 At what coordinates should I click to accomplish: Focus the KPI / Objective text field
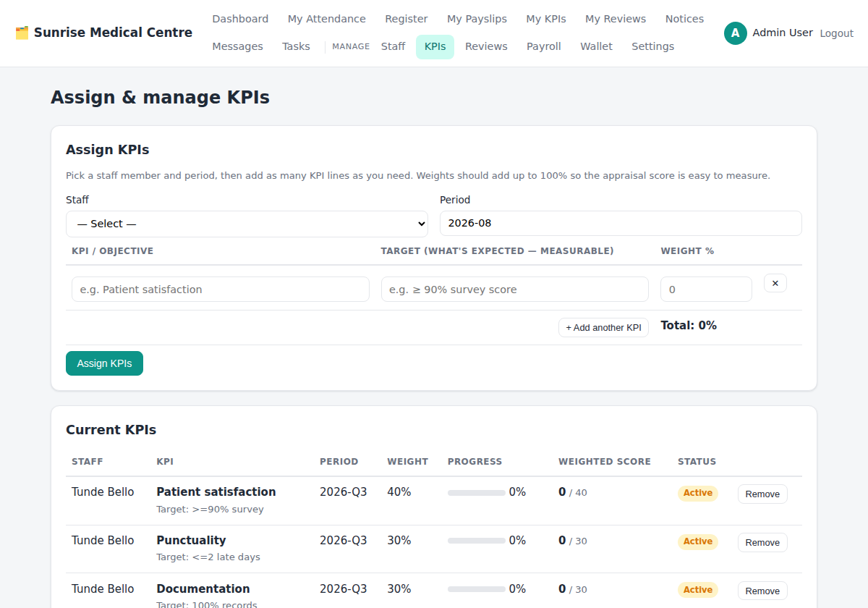(x=221, y=290)
